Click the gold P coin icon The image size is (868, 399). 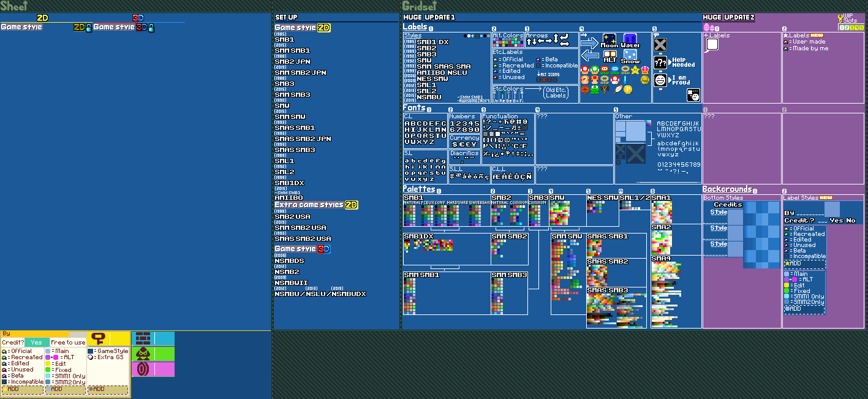pos(627,89)
